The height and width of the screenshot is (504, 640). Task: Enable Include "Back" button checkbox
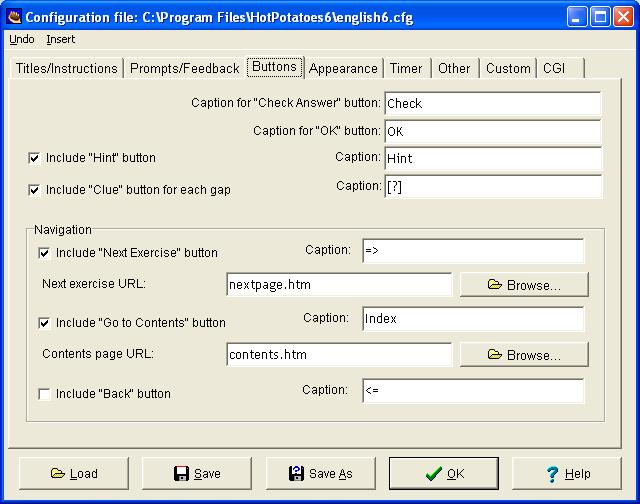pos(44,394)
